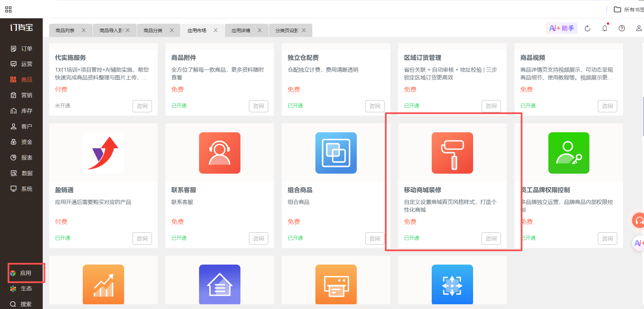This screenshot has width=644, height=309.
Task: Open the blue move-arrows app icon
Action: (x=452, y=284)
